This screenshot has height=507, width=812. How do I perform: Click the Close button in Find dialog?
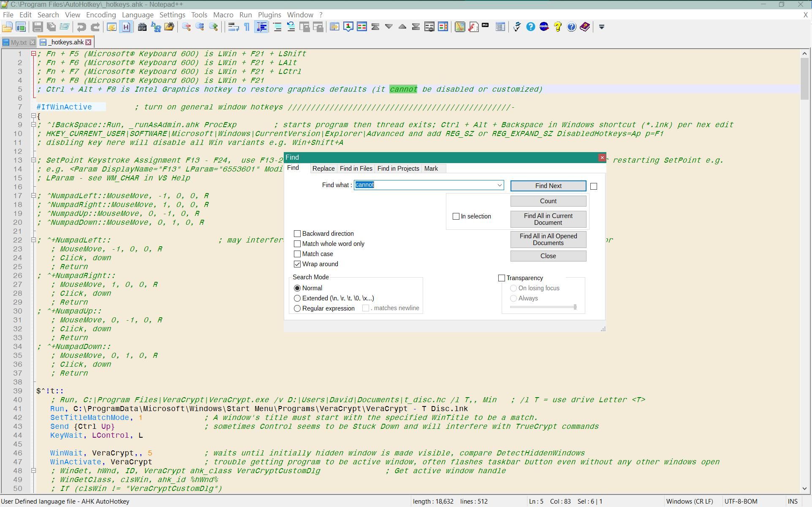click(548, 256)
